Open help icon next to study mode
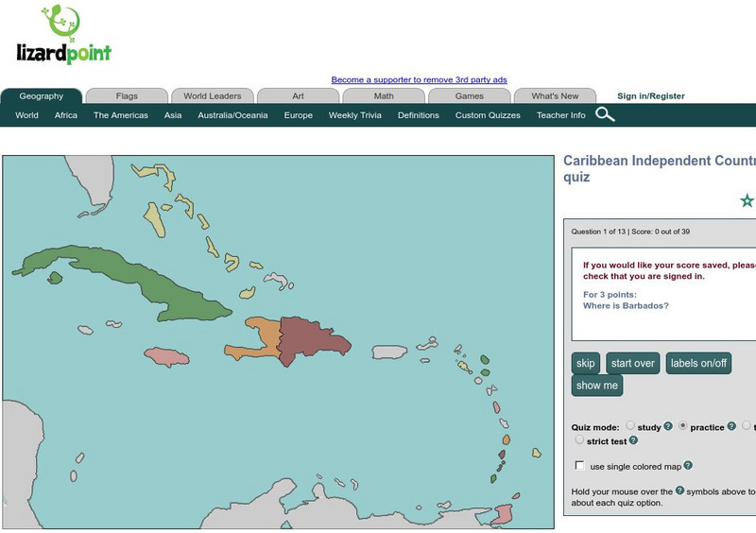The image size is (756, 533). click(668, 426)
